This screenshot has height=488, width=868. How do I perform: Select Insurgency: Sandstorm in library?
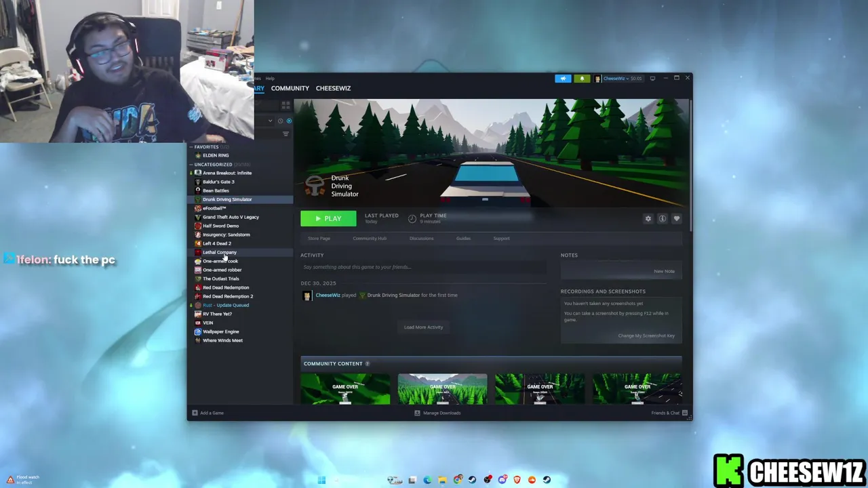coord(240,235)
